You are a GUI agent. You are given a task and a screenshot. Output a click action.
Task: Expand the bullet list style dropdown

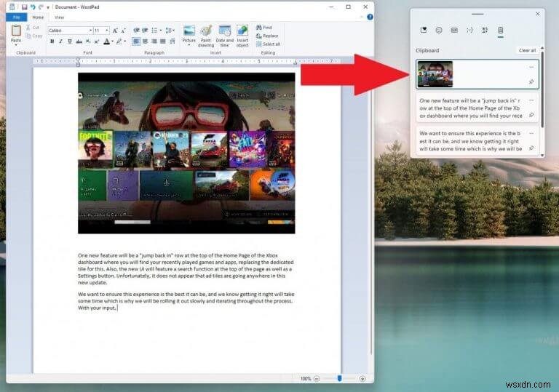coord(161,31)
